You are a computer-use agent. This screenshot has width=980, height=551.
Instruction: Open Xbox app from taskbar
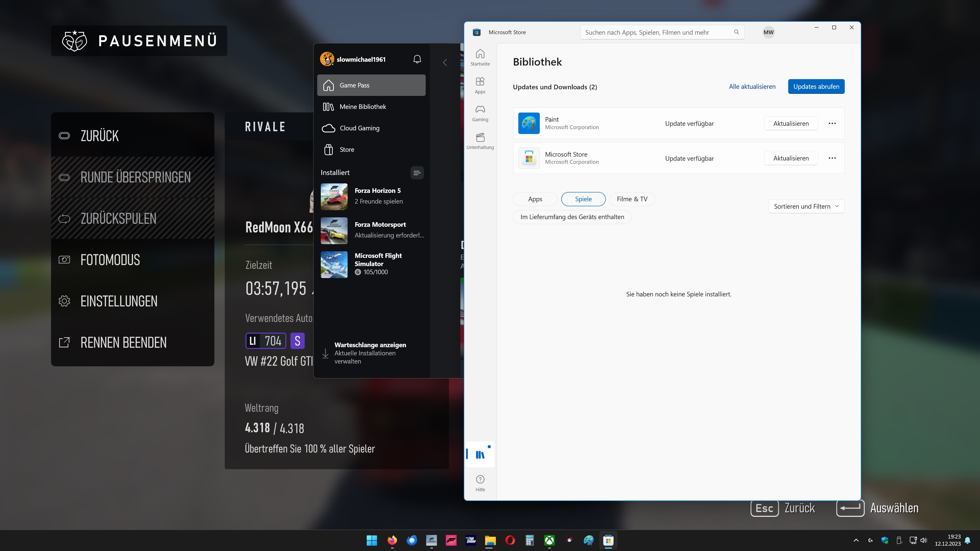tap(549, 540)
